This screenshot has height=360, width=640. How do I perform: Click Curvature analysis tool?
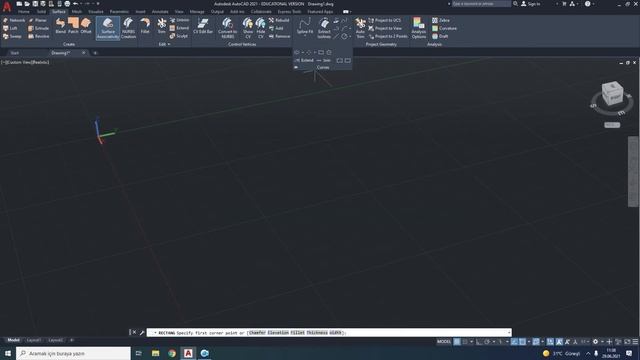444,28
